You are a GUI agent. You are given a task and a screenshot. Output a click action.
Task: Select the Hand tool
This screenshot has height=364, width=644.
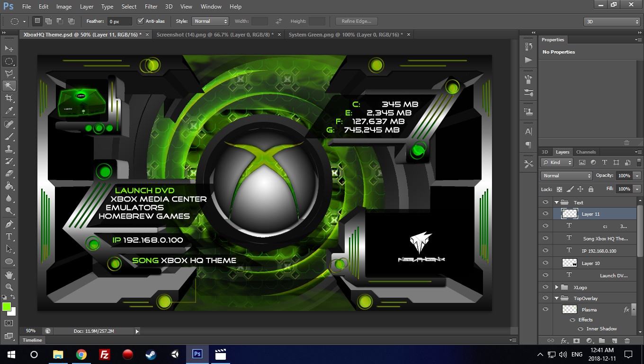pyautogui.click(x=9, y=274)
